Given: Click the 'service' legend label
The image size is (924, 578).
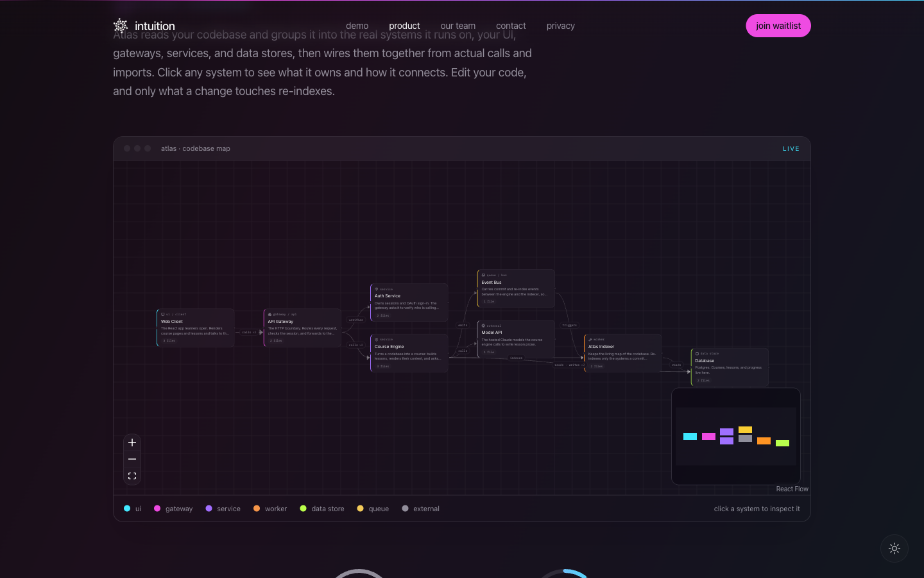Looking at the screenshot, I should click(x=228, y=509).
